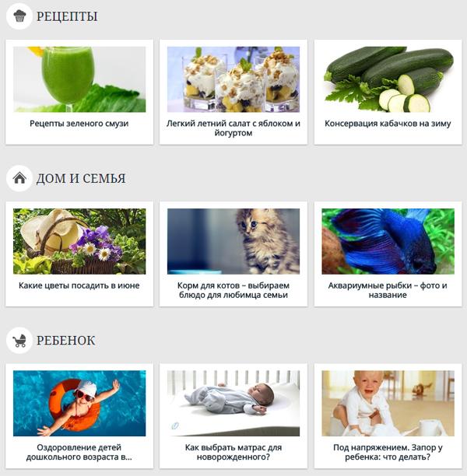Viewport: 467px width, 476px height.
Task: Click the garden flowers basket photo
Action: (x=79, y=241)
